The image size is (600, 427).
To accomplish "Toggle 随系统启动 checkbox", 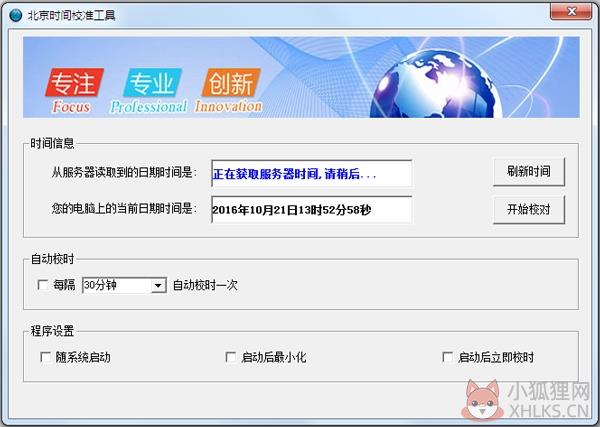I will (x=45, y=357).
